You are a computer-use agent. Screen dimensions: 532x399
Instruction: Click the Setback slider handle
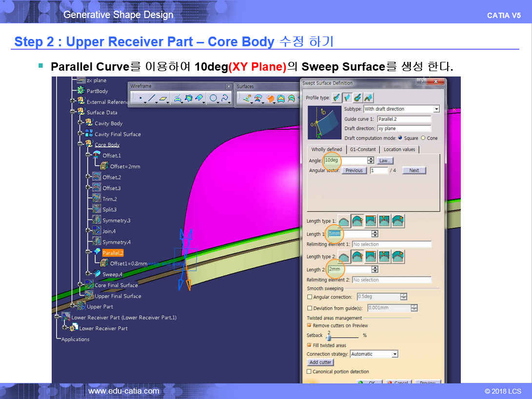click(x=329, y=336)
